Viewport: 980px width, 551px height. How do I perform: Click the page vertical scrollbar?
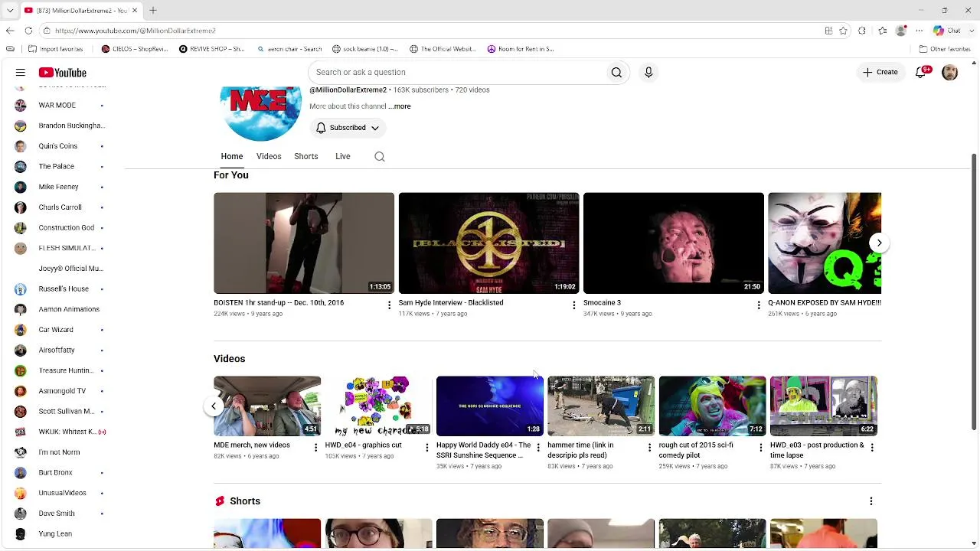[974, 291]
